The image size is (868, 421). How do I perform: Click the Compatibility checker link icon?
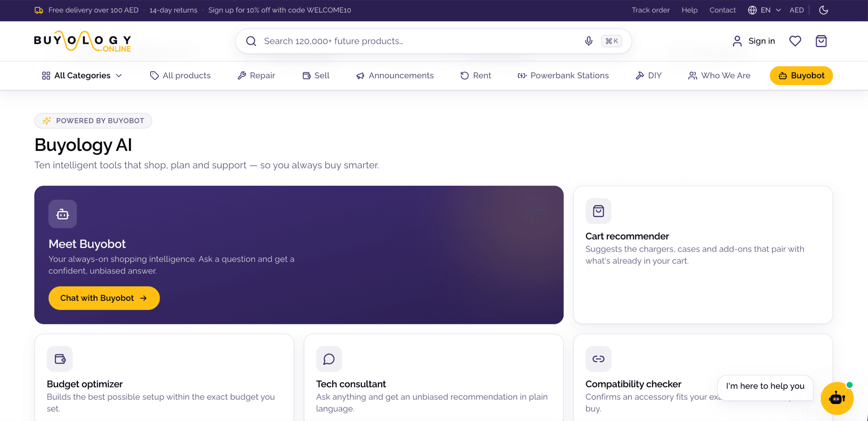tap(599, 359)
